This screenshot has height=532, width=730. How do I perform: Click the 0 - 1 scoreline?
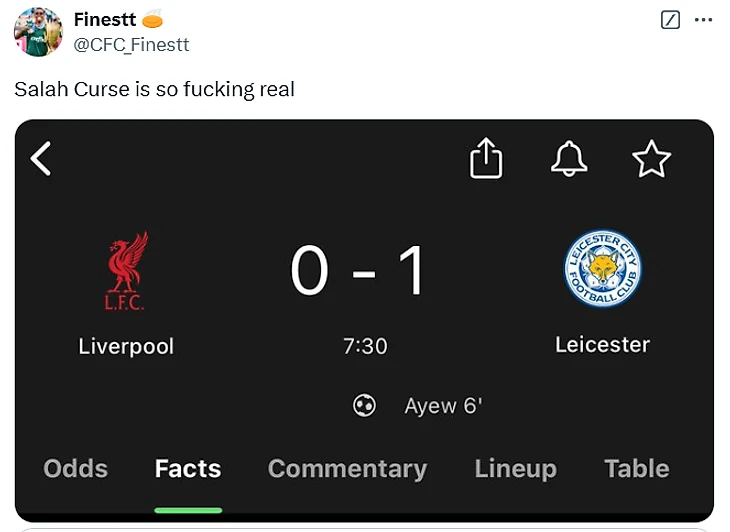point(358,272)
